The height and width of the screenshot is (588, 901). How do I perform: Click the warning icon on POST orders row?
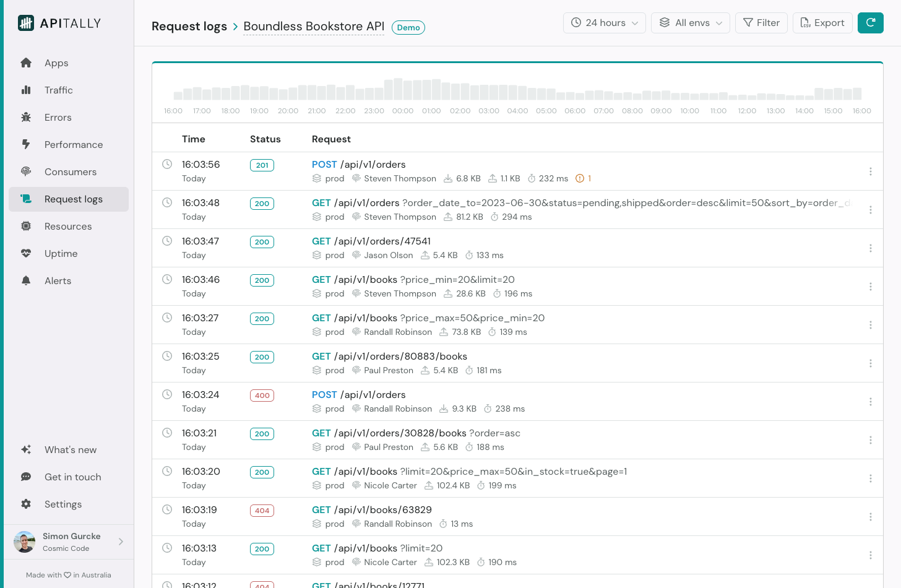click(x=580, y=178)
